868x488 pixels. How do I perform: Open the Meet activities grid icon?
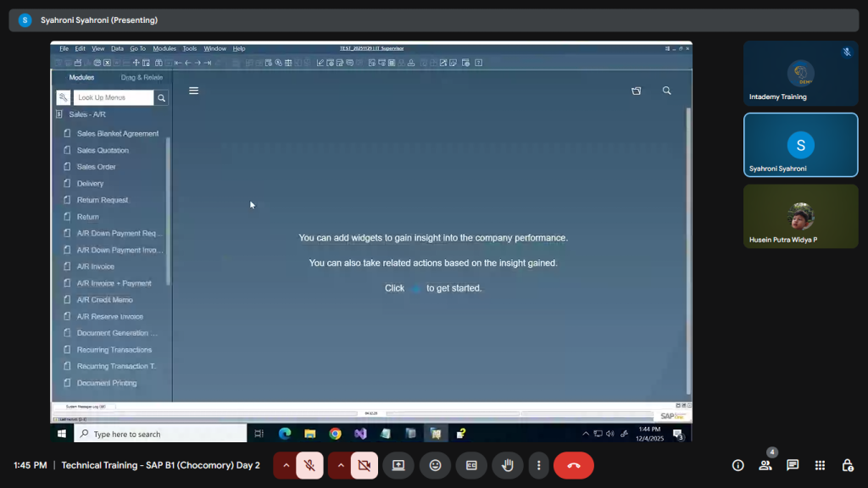(x=820, y=465)
